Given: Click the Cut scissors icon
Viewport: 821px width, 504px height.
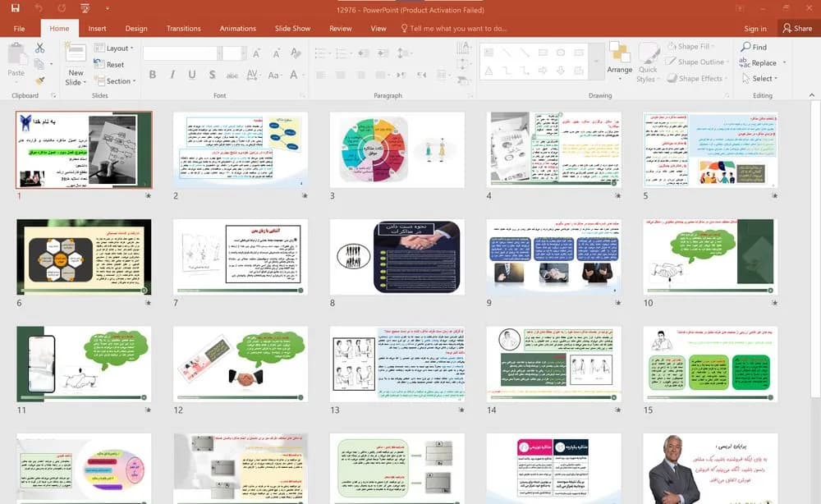Looking at the screenshot, I should (39, 48).
